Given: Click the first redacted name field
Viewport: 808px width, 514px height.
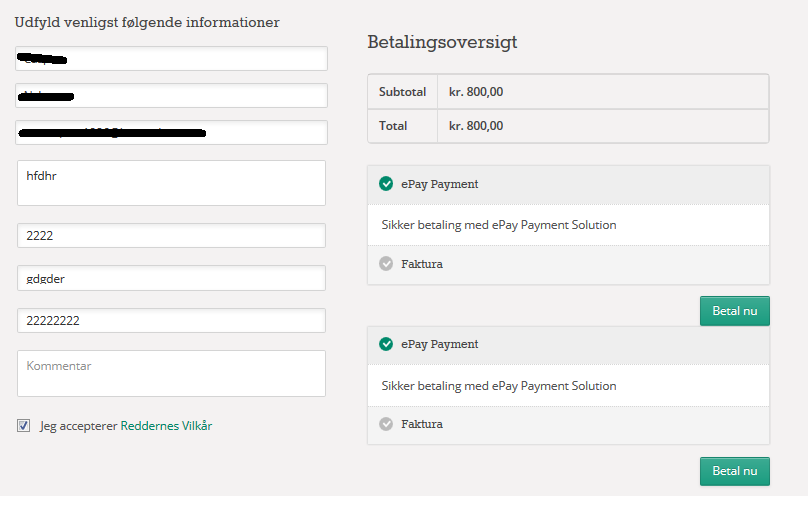Looking at the screenshot, I should click(171, 59).
